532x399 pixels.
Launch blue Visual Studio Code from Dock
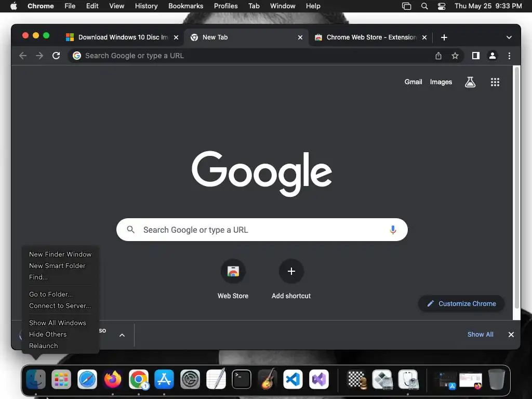(x=293, y=379)
